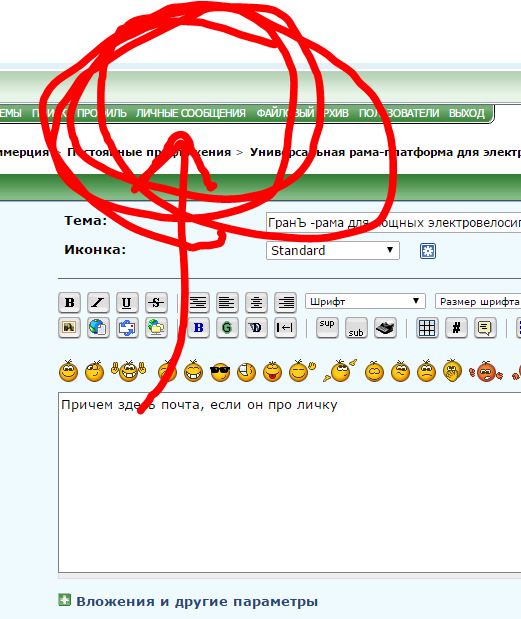
Task: Insert code block with hash icon
Action: point(456,327)
